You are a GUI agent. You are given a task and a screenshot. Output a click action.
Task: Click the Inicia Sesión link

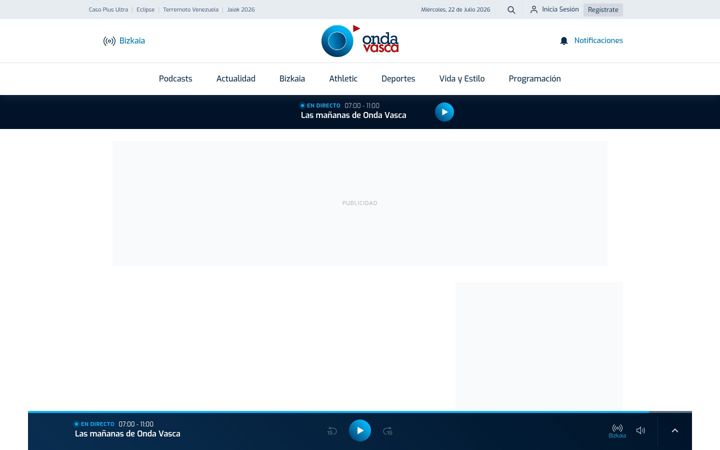[x=560, y=9]
